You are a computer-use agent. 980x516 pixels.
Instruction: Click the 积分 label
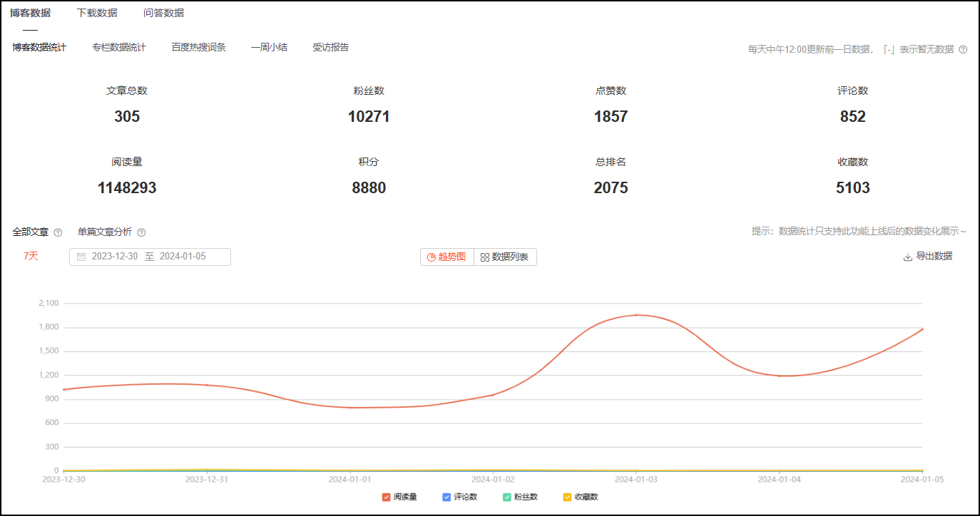[369, 162]
